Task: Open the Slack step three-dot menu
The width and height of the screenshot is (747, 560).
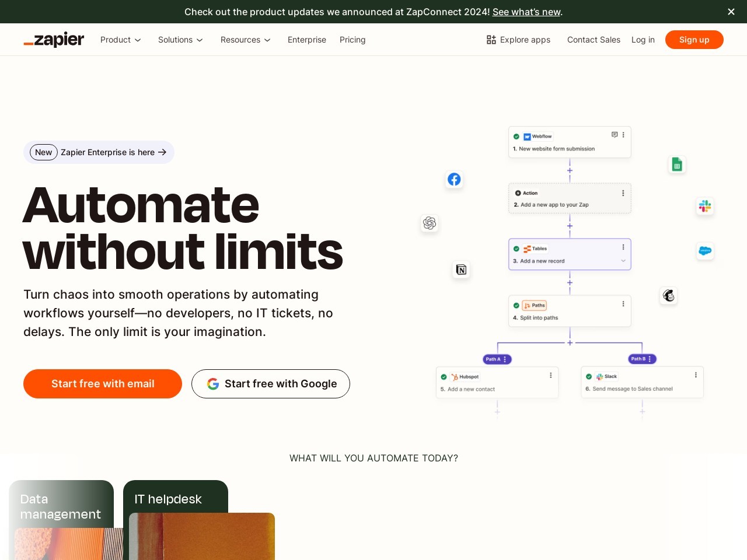Action: click(696, 375)
